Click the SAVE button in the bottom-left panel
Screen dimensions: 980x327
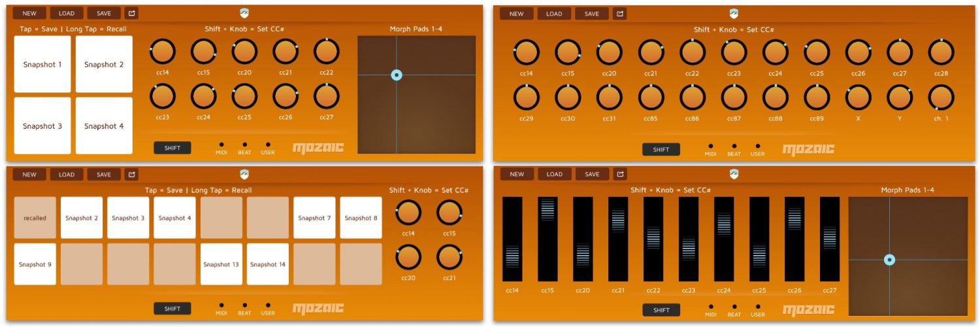104,175
